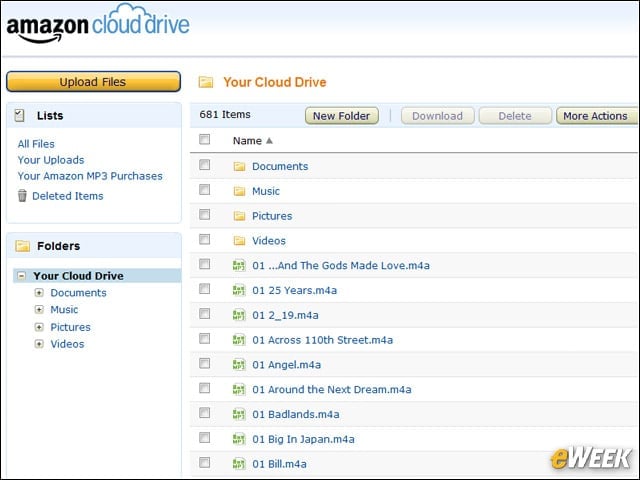Select Your Cloud Drive in folder tree
The width and height of the screenshot is (640, 480).
pyautogui.click(x=78, y=276)
